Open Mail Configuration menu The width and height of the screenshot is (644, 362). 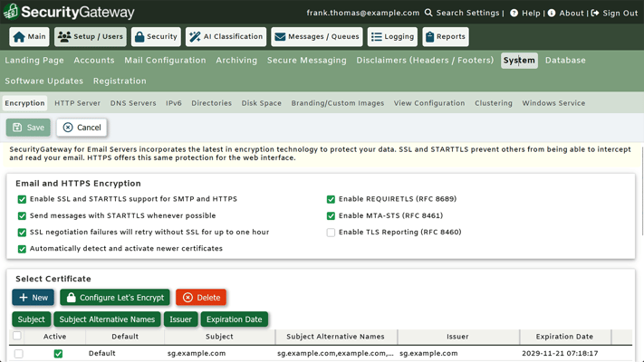point(165,61)
